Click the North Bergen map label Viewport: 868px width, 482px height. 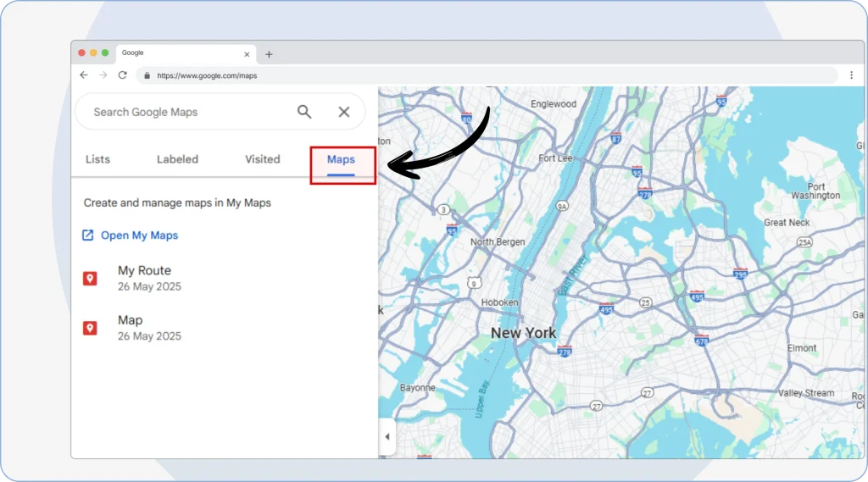pyautogui.click(x=498, y=241)
